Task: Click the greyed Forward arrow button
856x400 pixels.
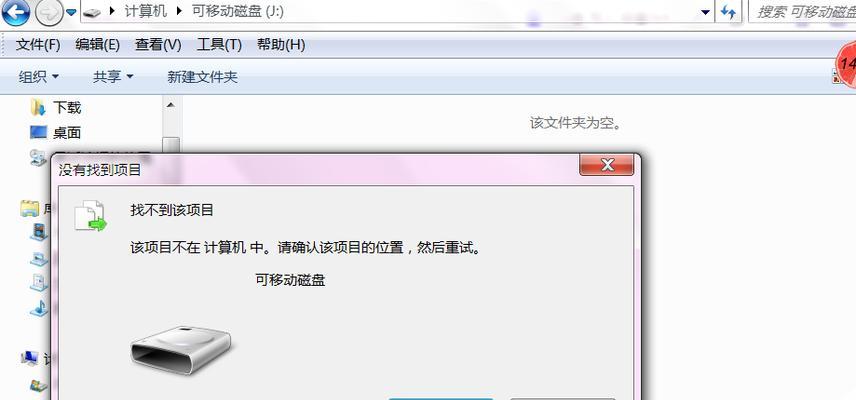Action: [50, 12]
